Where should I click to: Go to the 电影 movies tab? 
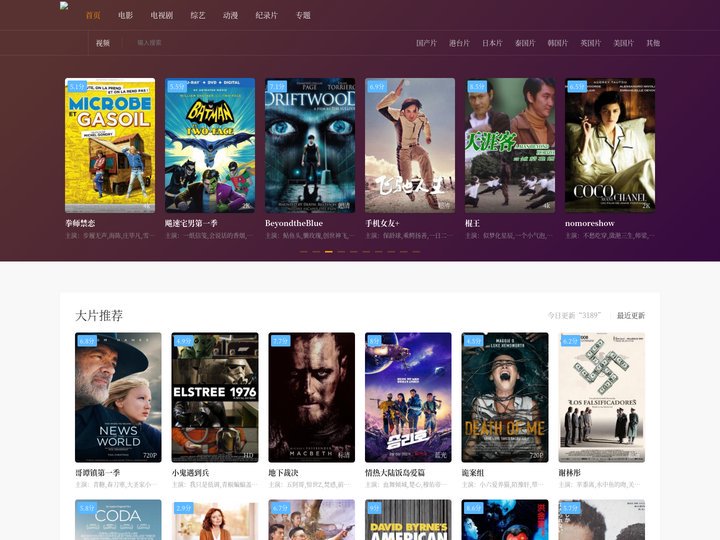(125, 15)
